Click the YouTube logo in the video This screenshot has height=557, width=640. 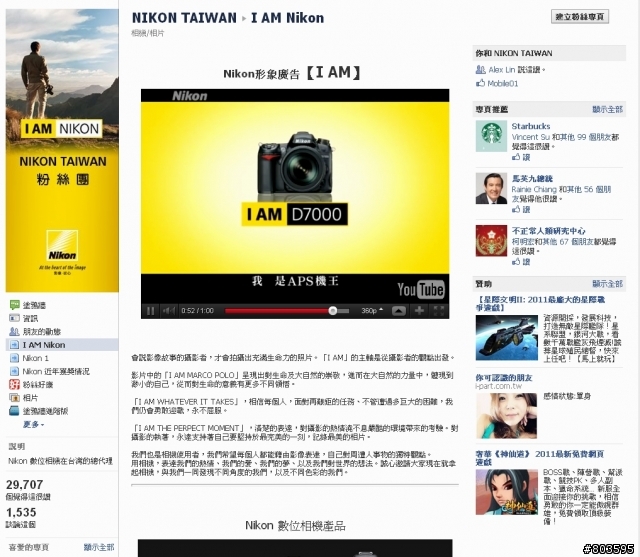click(420, 289)
